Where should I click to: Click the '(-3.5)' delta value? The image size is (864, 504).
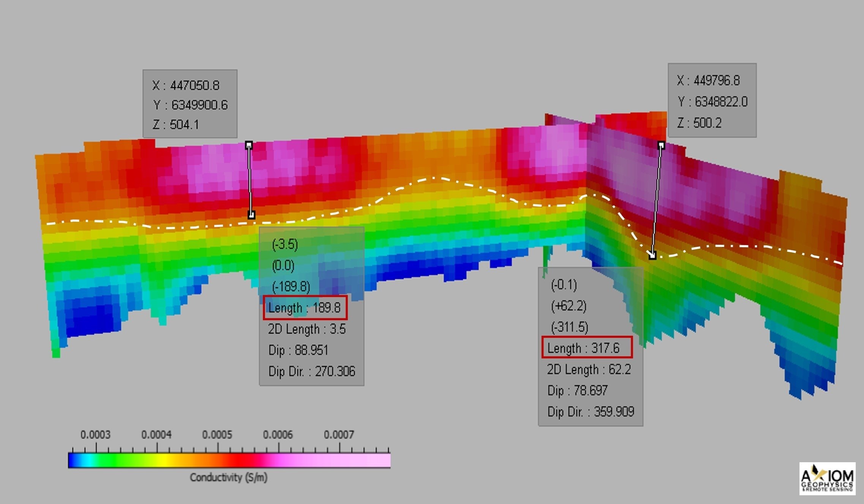tap(285, 244)
